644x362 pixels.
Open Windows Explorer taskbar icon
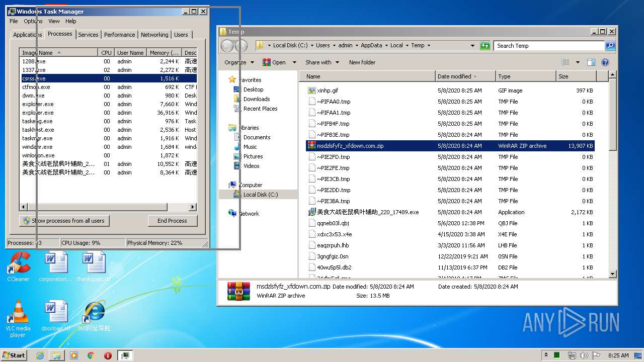coord(57,355)
